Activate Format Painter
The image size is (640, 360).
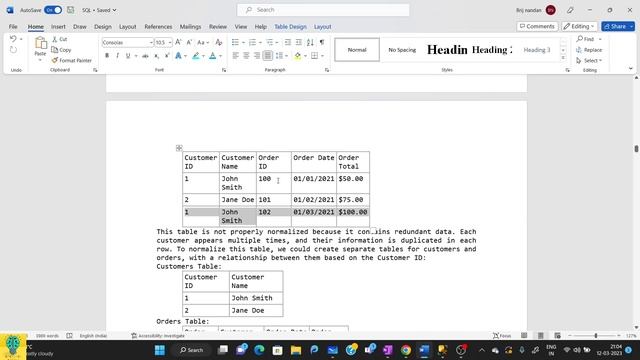click(72, 60)
